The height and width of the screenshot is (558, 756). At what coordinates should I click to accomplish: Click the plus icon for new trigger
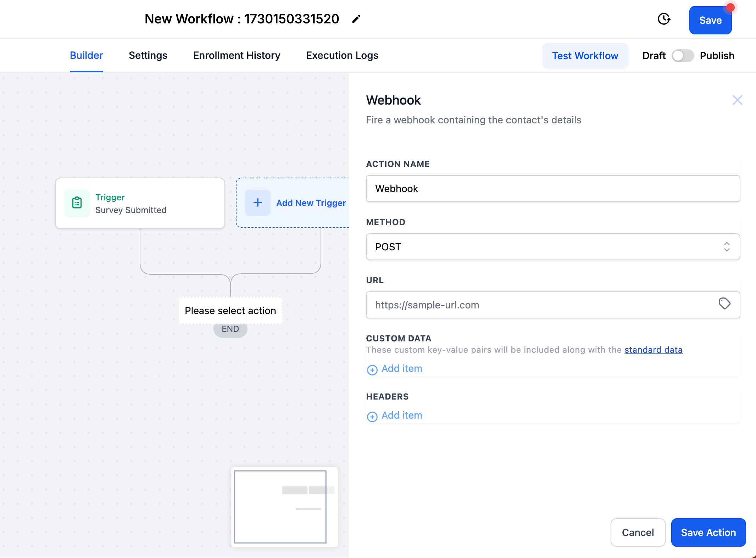258,203
